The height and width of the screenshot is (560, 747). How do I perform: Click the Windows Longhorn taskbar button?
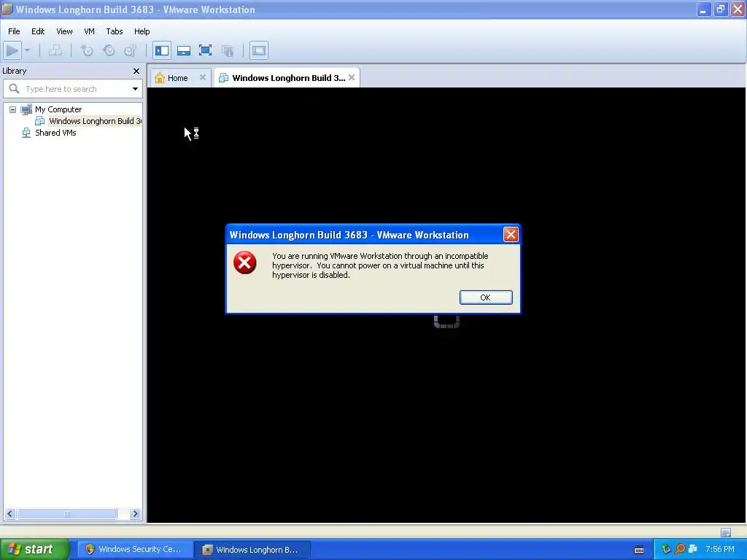(252, 550)
